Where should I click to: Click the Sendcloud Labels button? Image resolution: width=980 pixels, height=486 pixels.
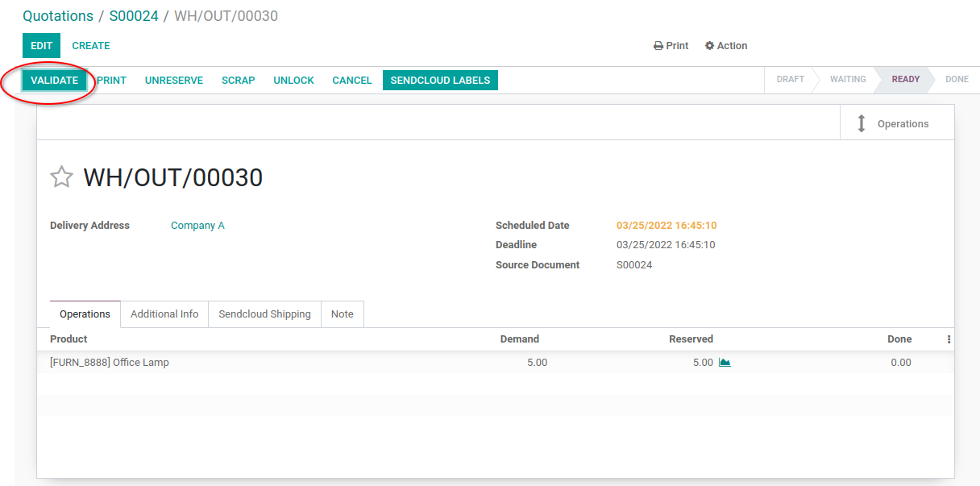[440, 81]
